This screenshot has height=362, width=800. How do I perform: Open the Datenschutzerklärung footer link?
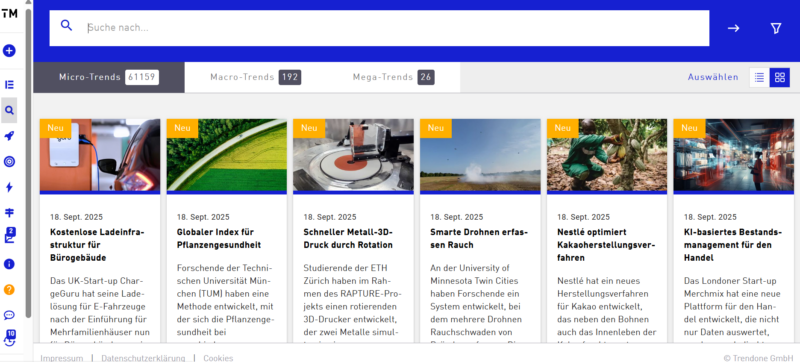click(143, 358)
